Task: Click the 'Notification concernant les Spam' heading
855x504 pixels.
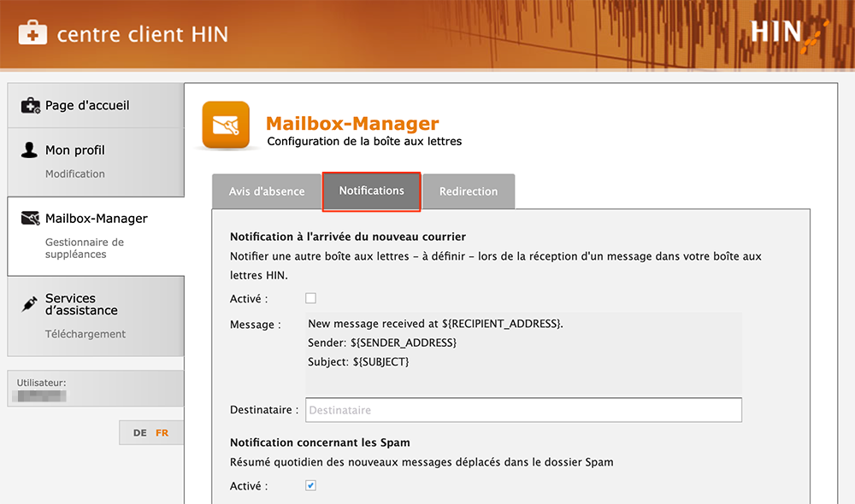Action: pos(320,442)
